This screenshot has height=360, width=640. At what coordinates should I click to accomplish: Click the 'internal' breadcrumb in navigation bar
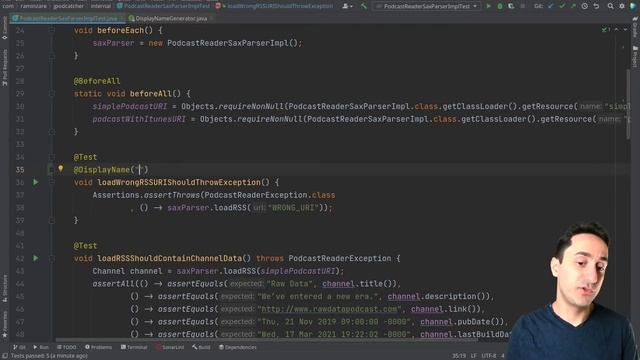tap(101, 6)
